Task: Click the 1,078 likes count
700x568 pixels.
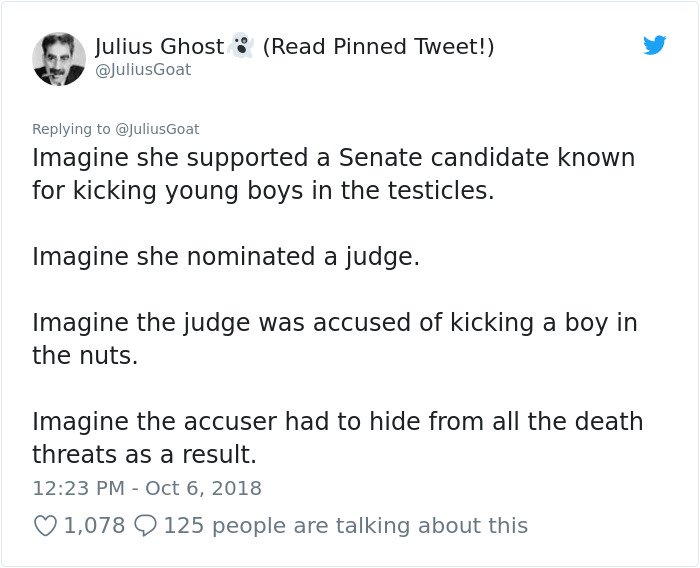Action: (94, 525)
